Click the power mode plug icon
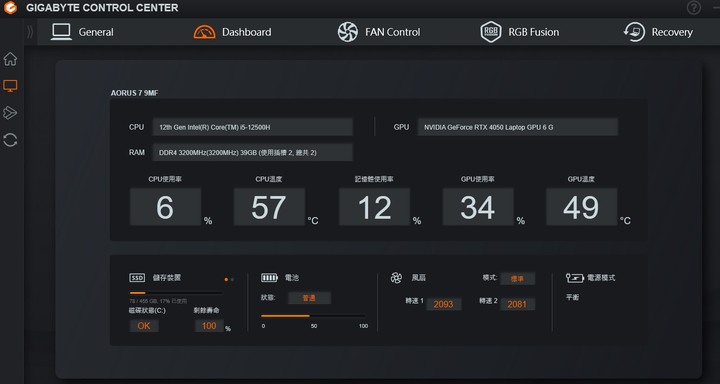720x384 pixels. 574,278
